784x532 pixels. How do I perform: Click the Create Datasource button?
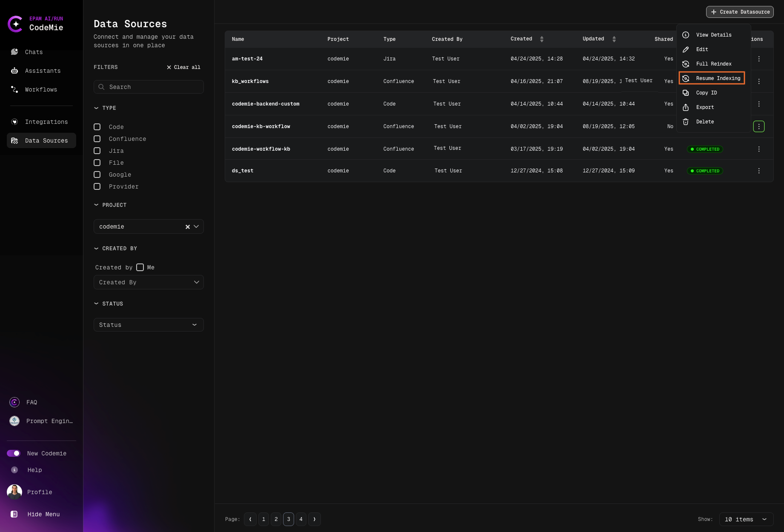[x=740, y=12]
